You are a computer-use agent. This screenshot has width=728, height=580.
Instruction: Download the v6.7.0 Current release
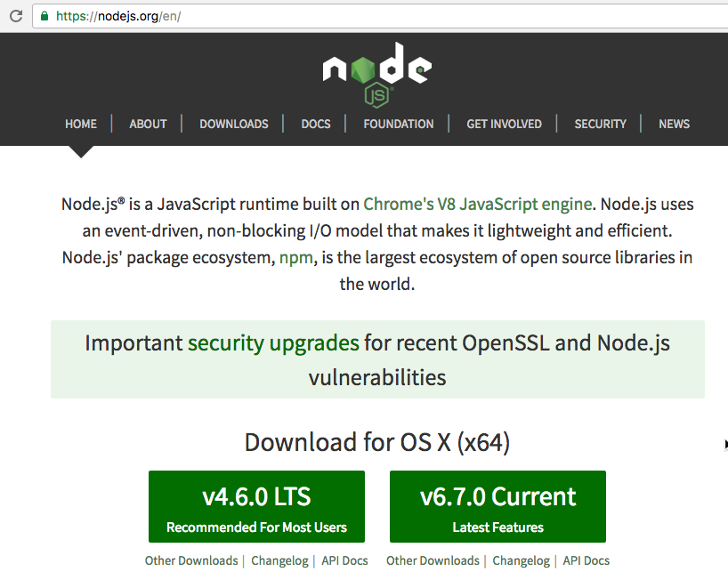497,506
